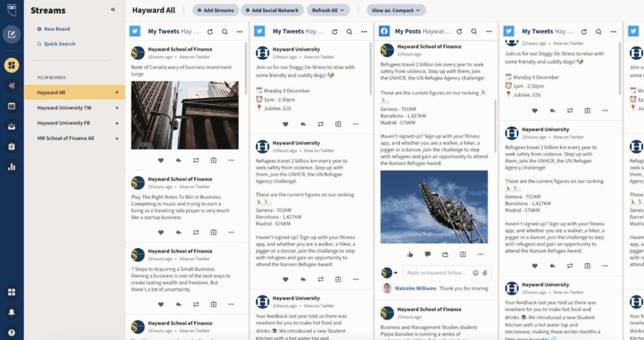This screenshot has height=340, width=644.
Task: Click the New Board link
Action: 57,29
